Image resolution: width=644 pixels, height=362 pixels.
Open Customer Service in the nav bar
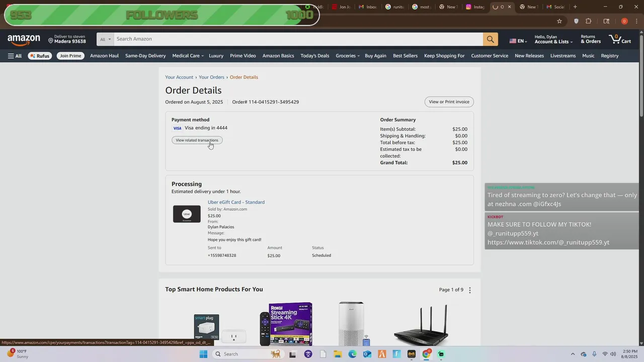pos(490,56)
